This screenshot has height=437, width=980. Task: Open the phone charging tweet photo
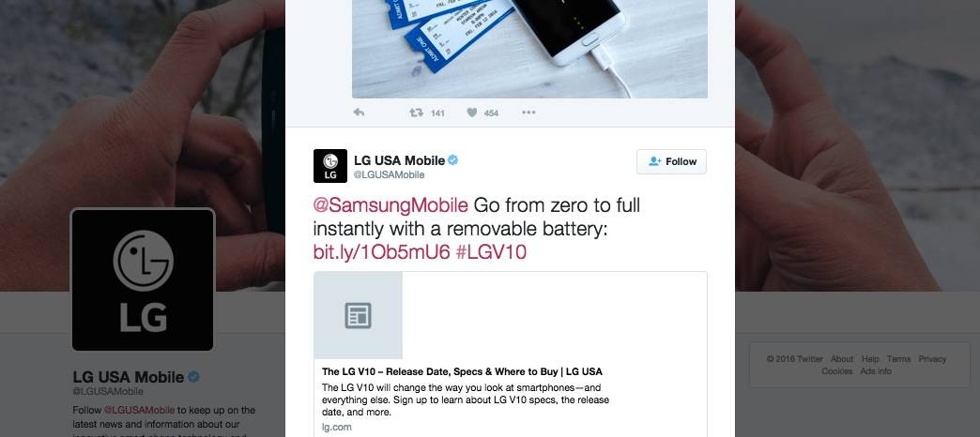530,49
